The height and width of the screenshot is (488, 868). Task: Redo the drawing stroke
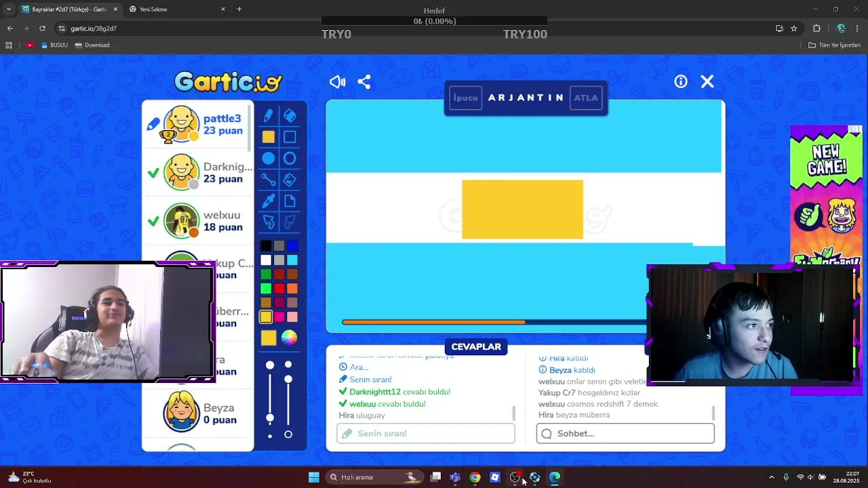pos(290,222)
